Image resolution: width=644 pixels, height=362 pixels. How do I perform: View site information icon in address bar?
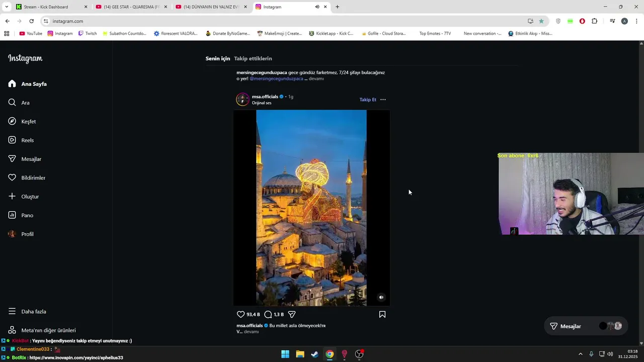[x=46, y=21]
